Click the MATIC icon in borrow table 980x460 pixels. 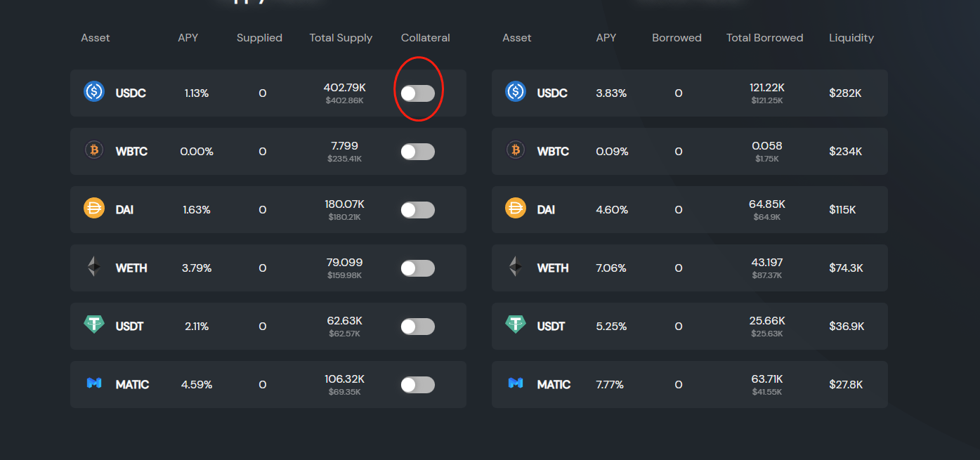pos(516,383)
